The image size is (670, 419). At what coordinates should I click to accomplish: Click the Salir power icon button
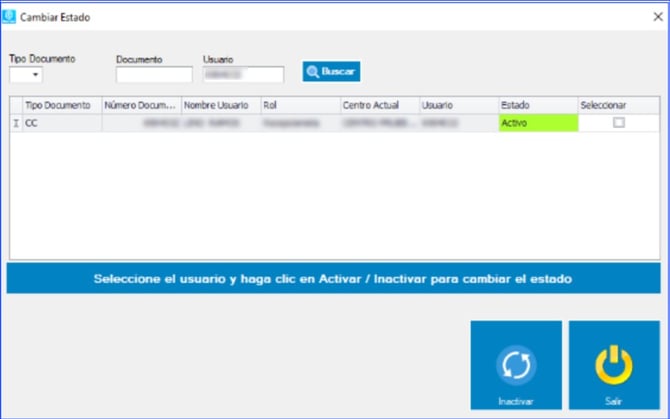tap(614, 366)
